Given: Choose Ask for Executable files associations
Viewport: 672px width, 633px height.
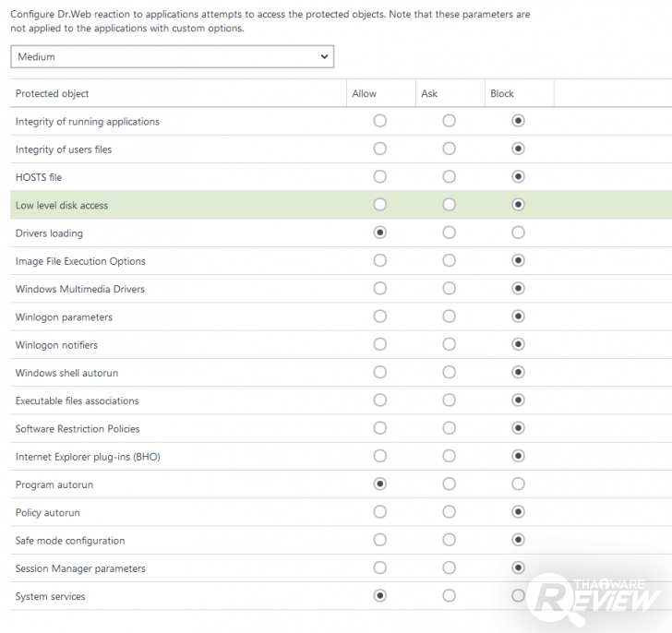Looking at the screenshot, I should tap(449, 400).
